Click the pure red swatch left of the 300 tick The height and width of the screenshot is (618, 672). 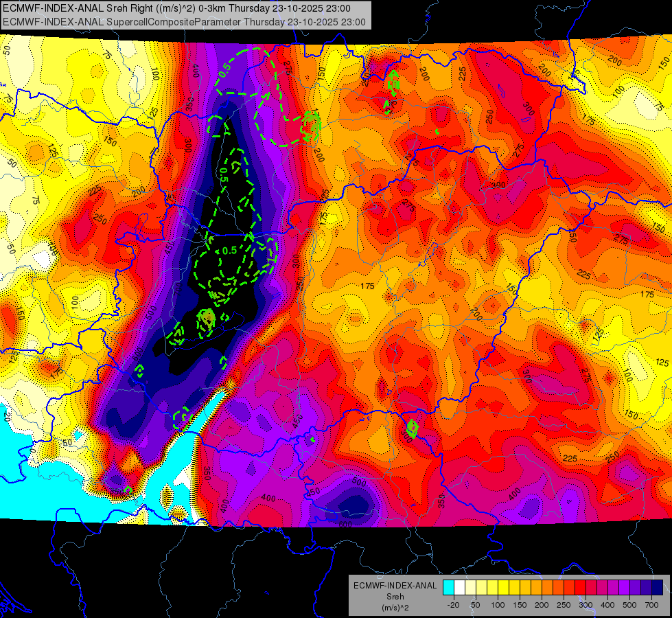580,587
